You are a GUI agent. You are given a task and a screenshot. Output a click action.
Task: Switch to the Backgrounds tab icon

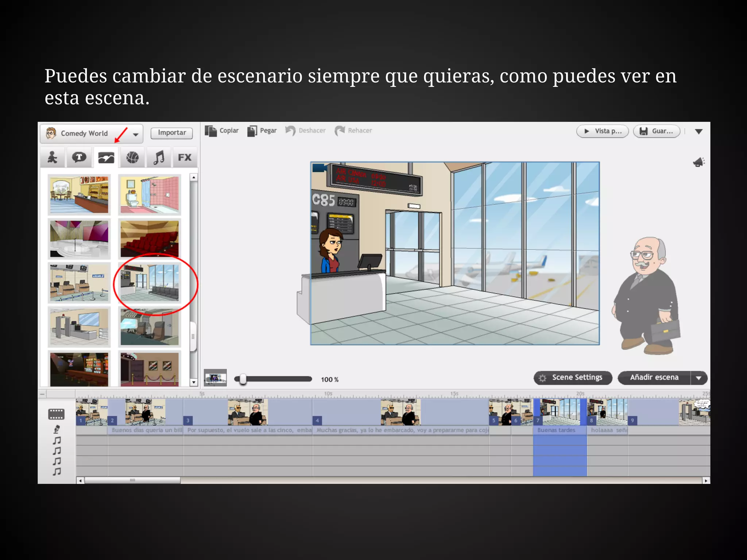point(106,157)
